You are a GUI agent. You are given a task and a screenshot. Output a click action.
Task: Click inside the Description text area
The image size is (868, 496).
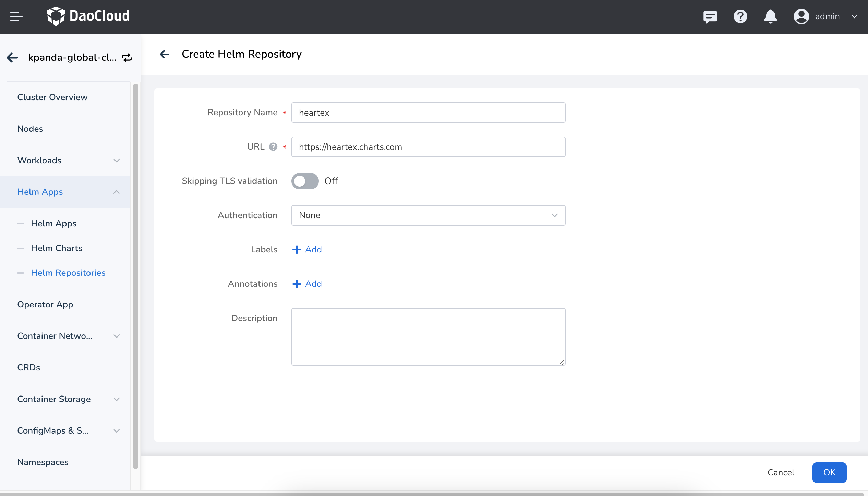click(x=428, y=337)
